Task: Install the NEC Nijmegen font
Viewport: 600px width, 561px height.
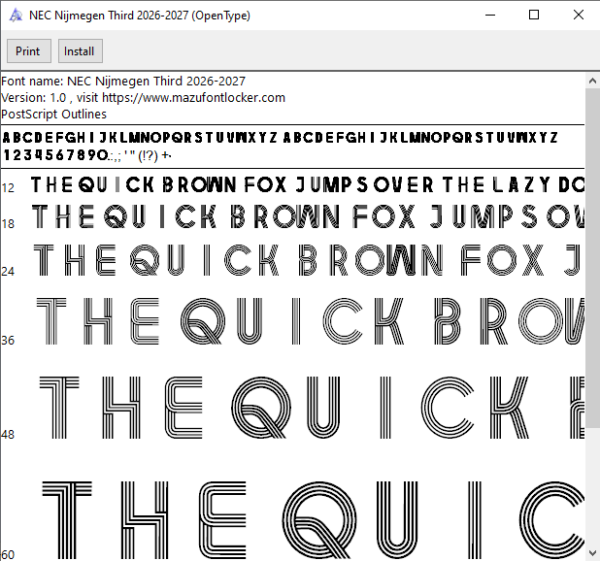Action: pyautogui.click(x=80, y=51)
